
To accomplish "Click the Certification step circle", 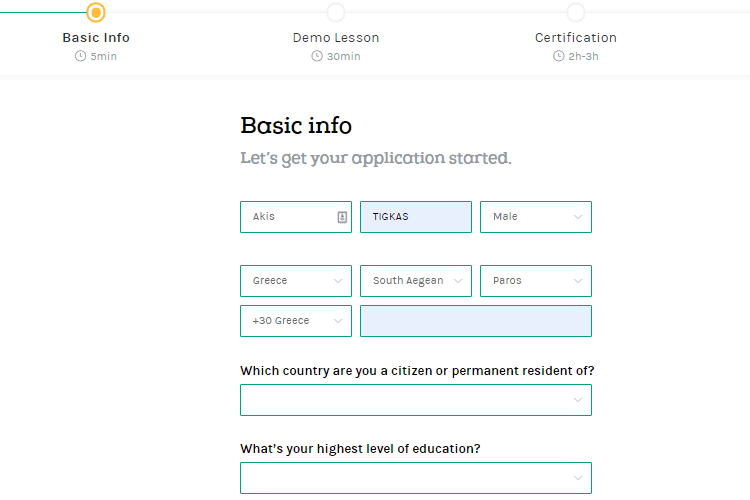I will coord(576,12).
